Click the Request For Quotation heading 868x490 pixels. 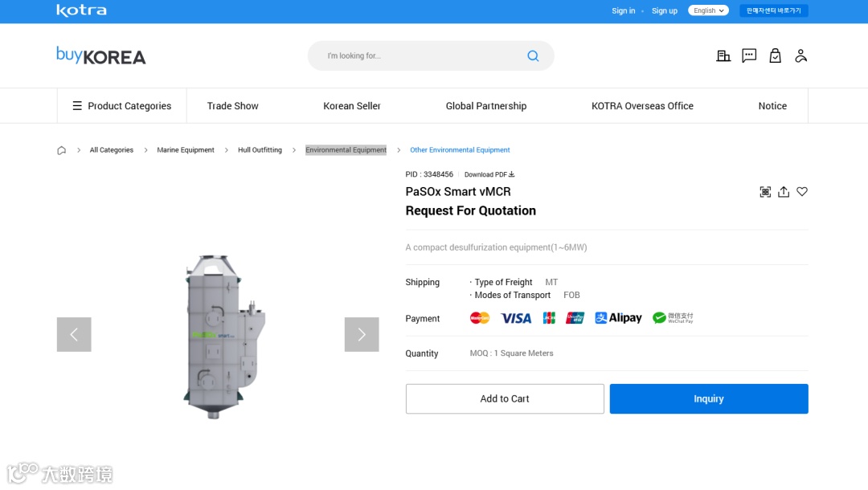coord(470,210)
